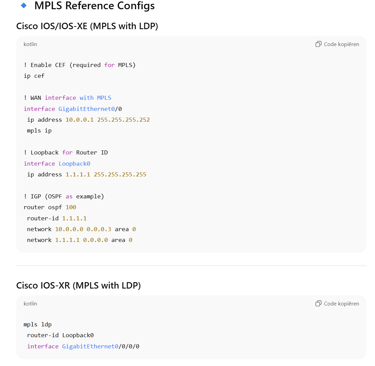Image resolution: width=375 pixels, height=366 pixels.
Task: Copy code via 'Code kopiëren' in IOS-XR block
Action: [337, 303]
